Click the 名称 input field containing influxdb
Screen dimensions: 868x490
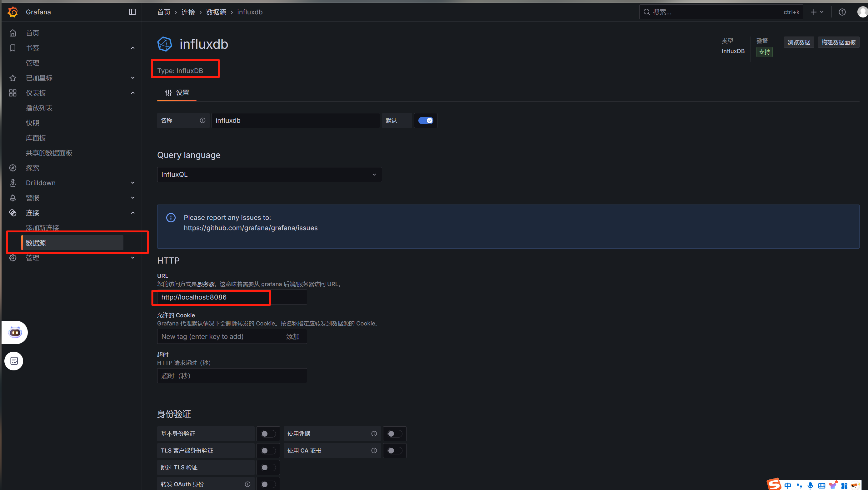coord(296,121)
